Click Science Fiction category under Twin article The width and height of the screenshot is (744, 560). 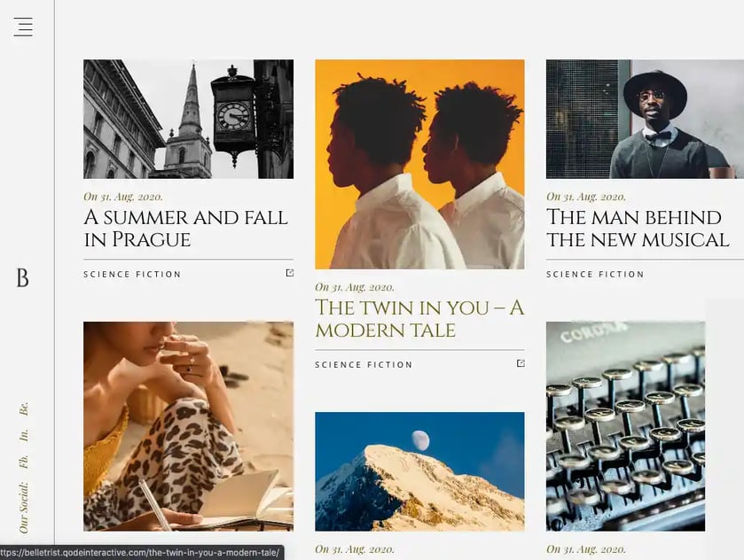pyautogui.click(x=364, y=365)
